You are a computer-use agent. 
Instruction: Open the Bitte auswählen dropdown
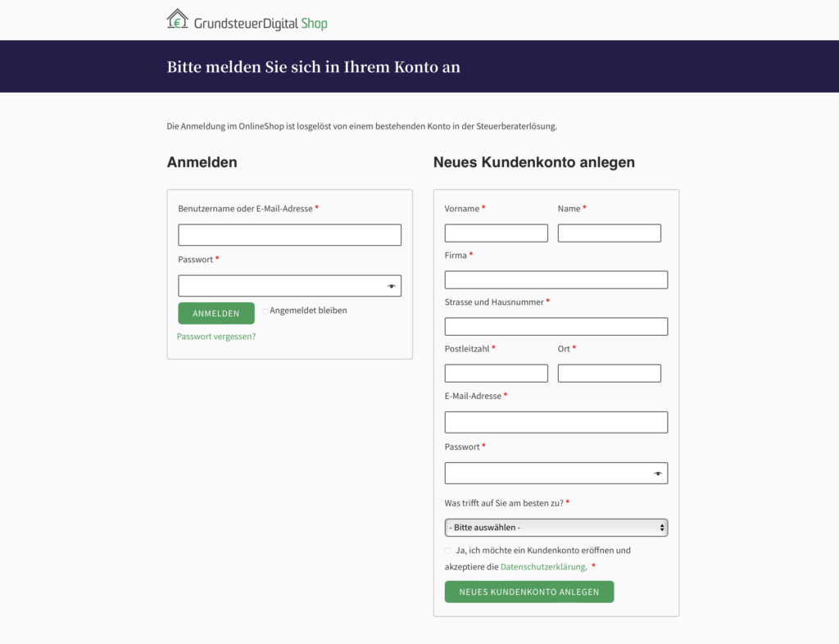click(x=556, y=528)
